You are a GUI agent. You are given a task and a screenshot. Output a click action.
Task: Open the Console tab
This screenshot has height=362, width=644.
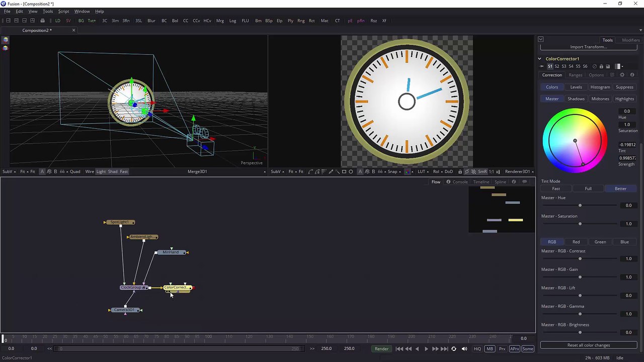(460, 182)
